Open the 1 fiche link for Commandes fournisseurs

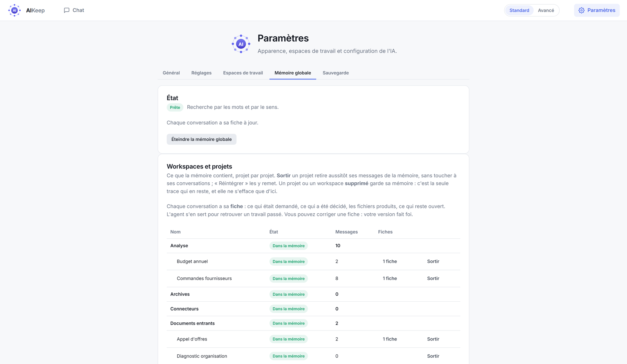pyautogui.click(x=390, y=279)
